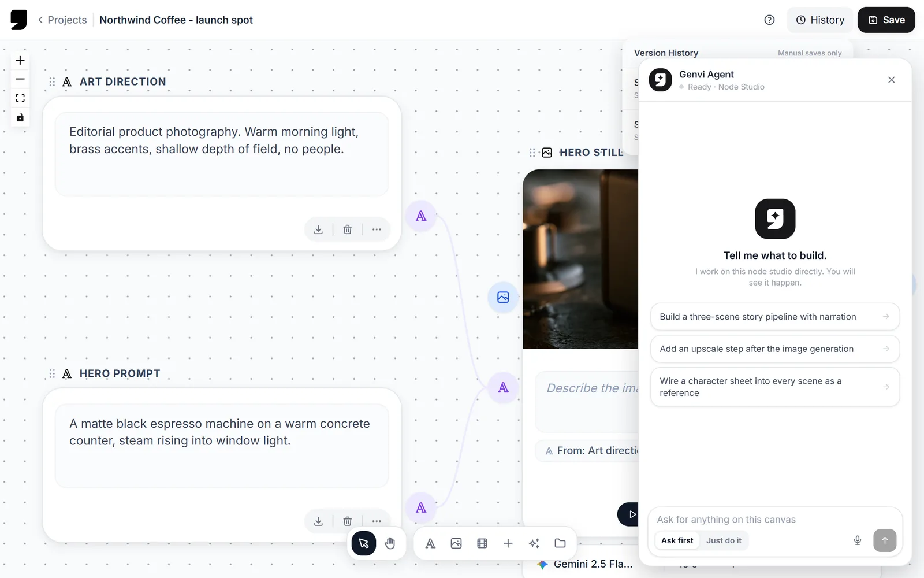This screenshot has height=578, width=924.
Task: Save the project
Action: tap(886, 20)
